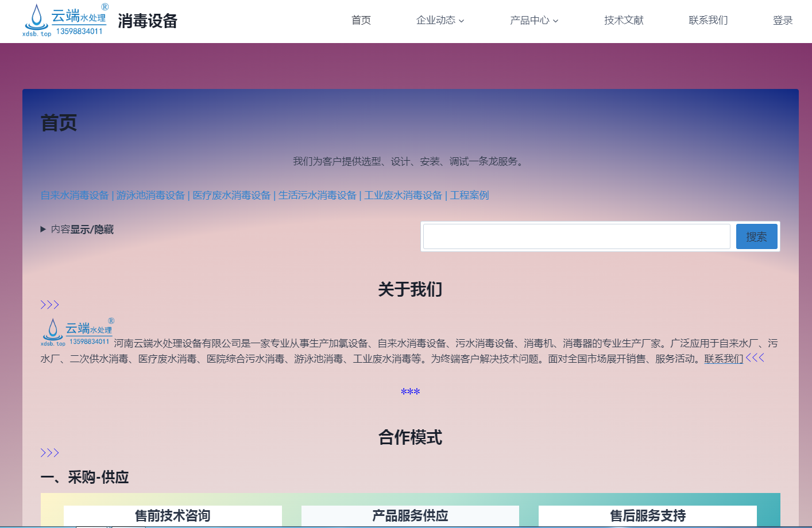Click inside the search input box
This screenshot has height=528, width=812.
pos(576,236)
